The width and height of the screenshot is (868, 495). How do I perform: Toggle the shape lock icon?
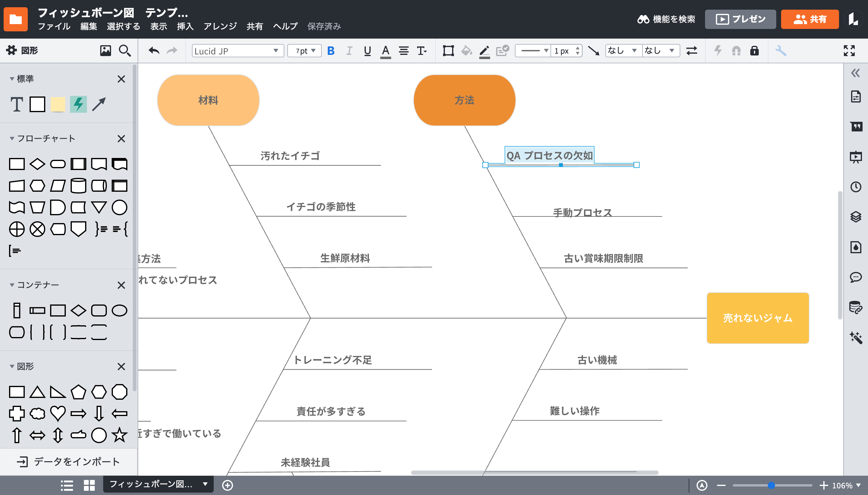click(x=754, y=51)
